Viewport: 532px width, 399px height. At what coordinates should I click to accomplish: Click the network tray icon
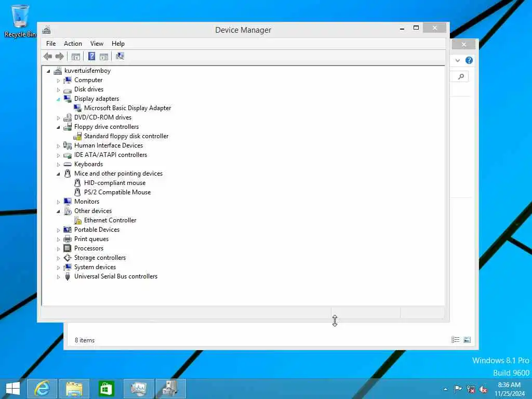[470, 389]
